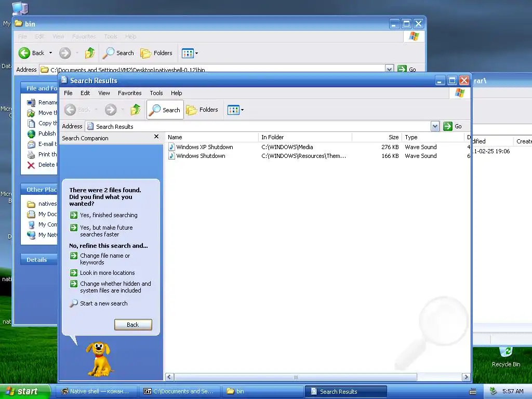Show Folders pane in Search Results window
The width and height of the screenshot is (532, 399).
click(x=202, y=110)
